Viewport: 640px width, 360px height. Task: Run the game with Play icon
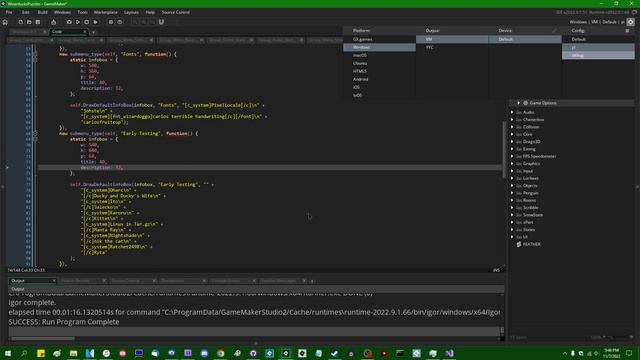pyautogui.click(x=78, y=22)
